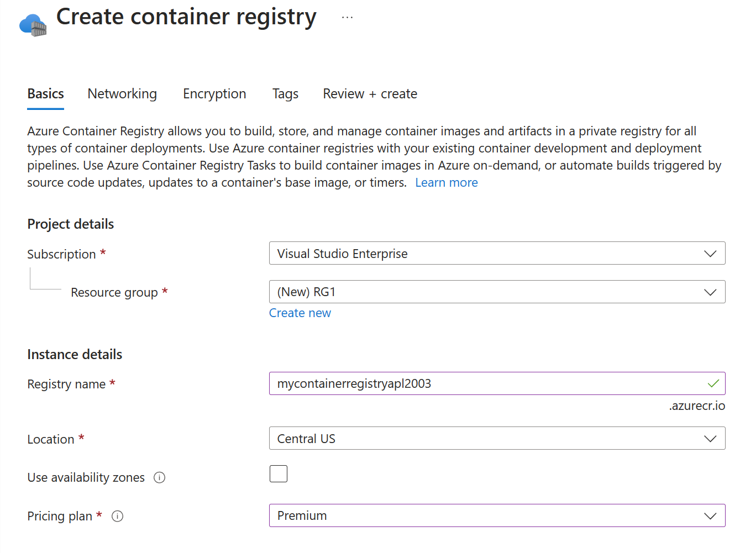
Task: Click the info icon beside Pricing plan
Action: 117,516
